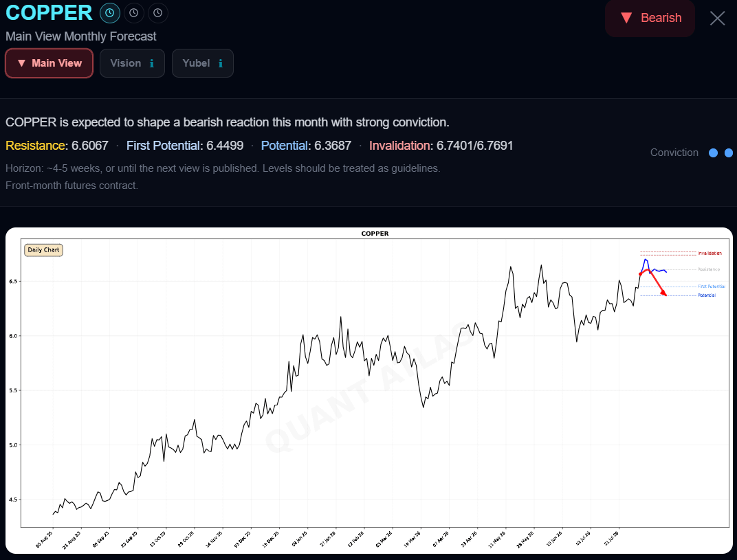The height and width of the screenshot is (560, 737).
Task: Click the 4.5 y-axis tick label
Action: point(13,500)
